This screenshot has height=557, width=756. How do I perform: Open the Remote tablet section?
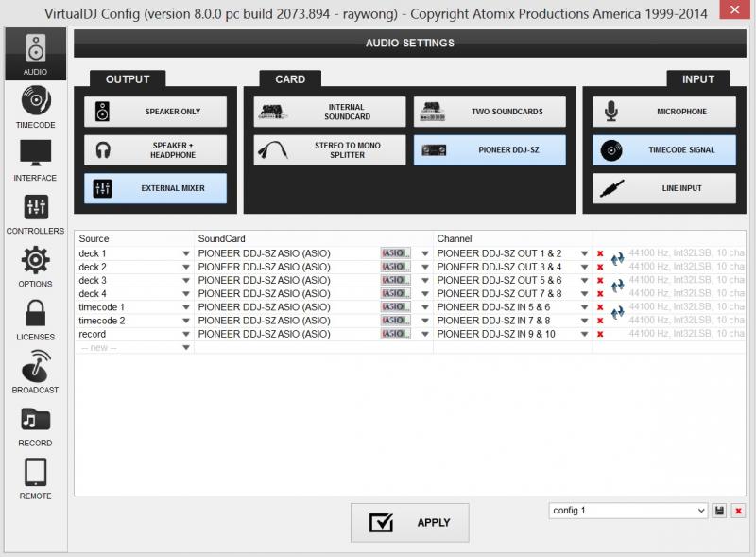coord(35,478)
